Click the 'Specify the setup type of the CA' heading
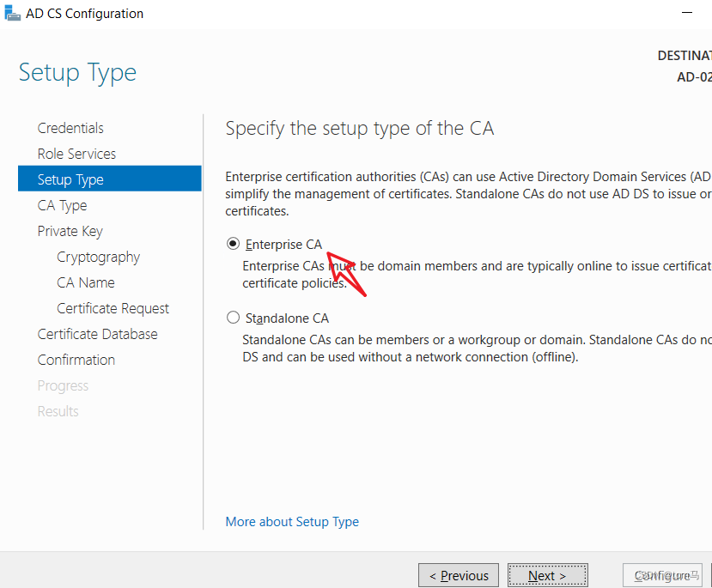The width and height of the screenshot is (712, 588). click(360, 129)
